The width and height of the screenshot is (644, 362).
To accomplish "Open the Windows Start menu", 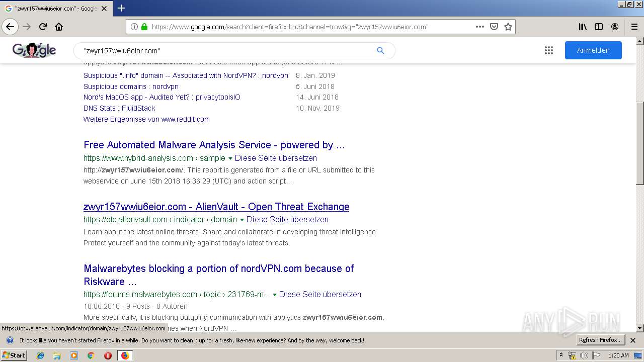I will click(x=14, y=355).
